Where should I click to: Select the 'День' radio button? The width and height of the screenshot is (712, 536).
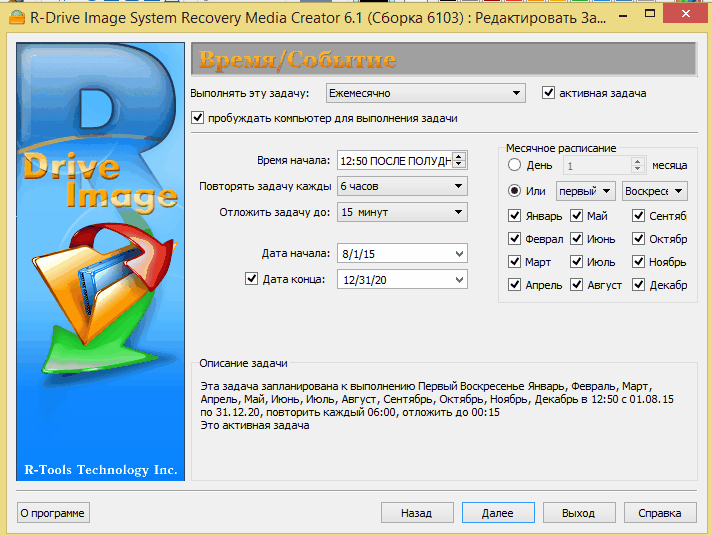[x=514, y=165]
